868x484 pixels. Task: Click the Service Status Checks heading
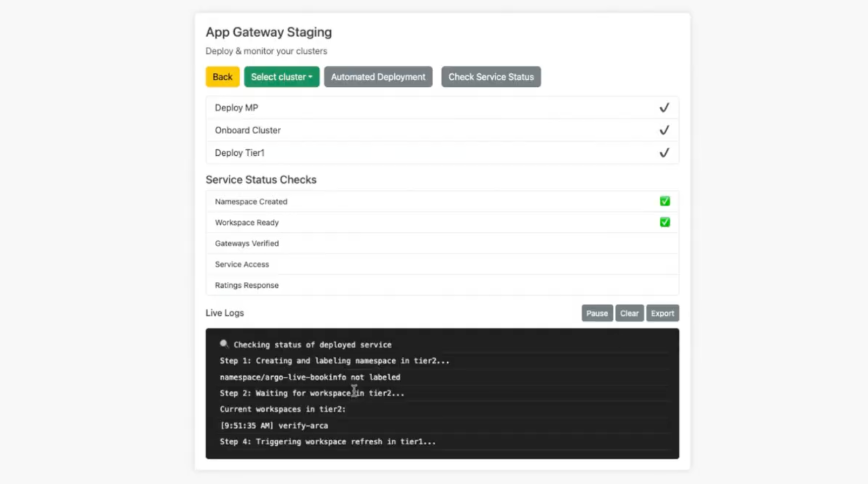[x=261, y=180]
